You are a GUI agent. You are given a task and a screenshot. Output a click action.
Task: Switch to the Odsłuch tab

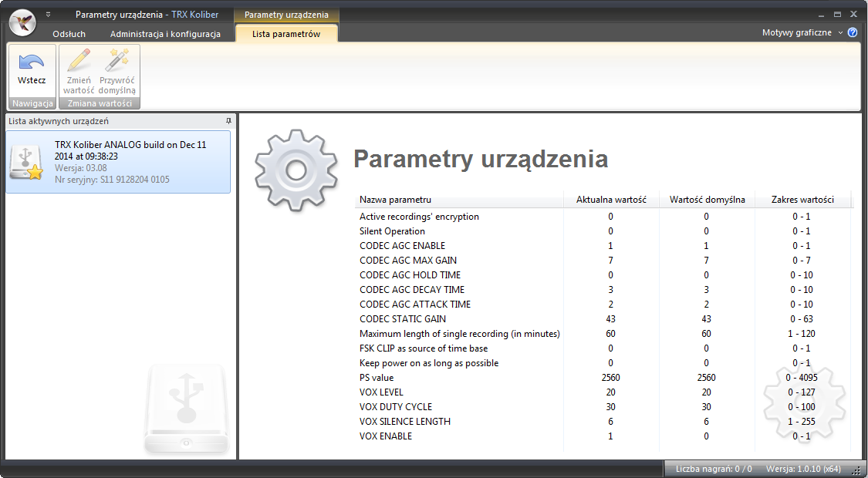click(69, 34)
